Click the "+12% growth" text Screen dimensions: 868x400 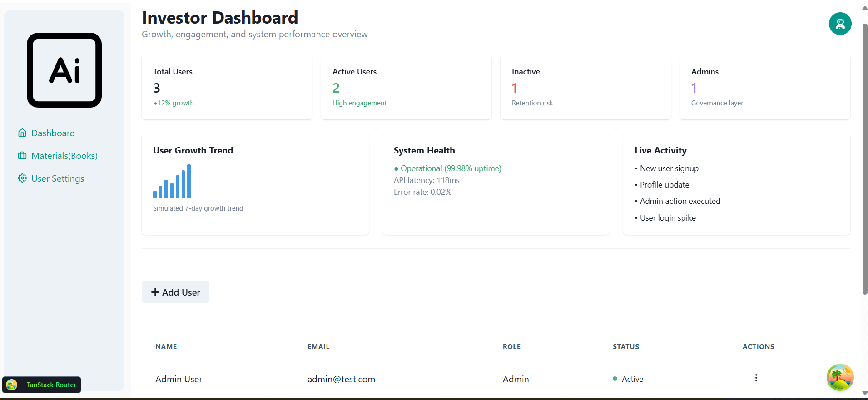pos(174,103)
